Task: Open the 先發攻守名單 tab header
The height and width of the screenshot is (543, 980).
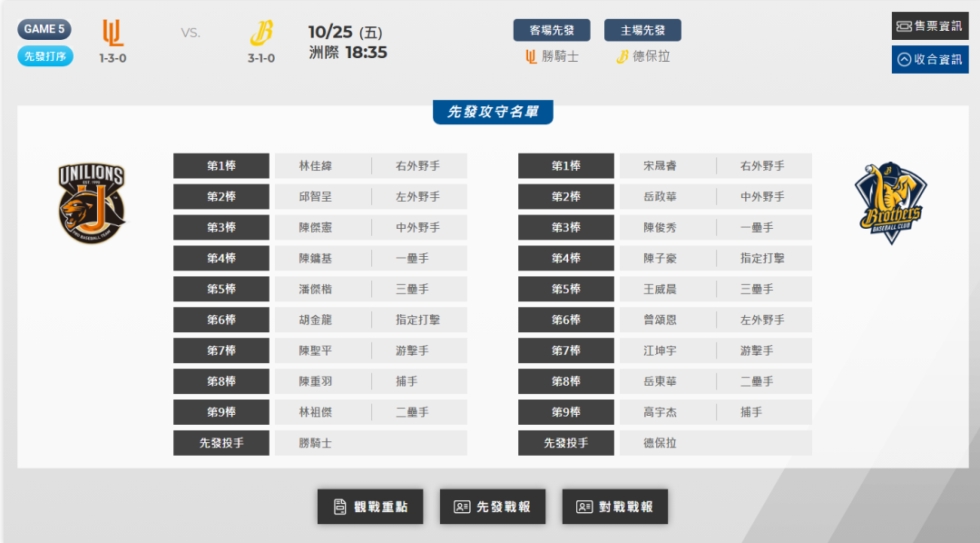Action: click(x=493, y=112)
